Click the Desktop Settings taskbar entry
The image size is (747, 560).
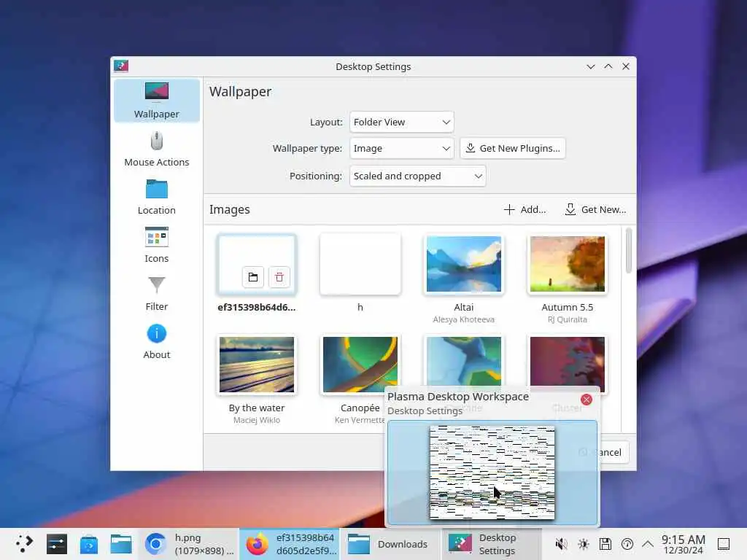[x=492, y=544]
